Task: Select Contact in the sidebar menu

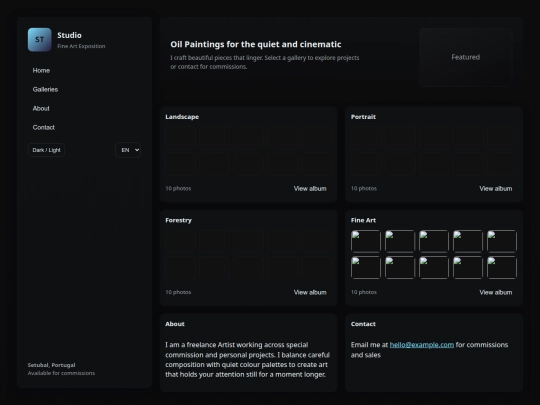Action: tap(43, 127)
